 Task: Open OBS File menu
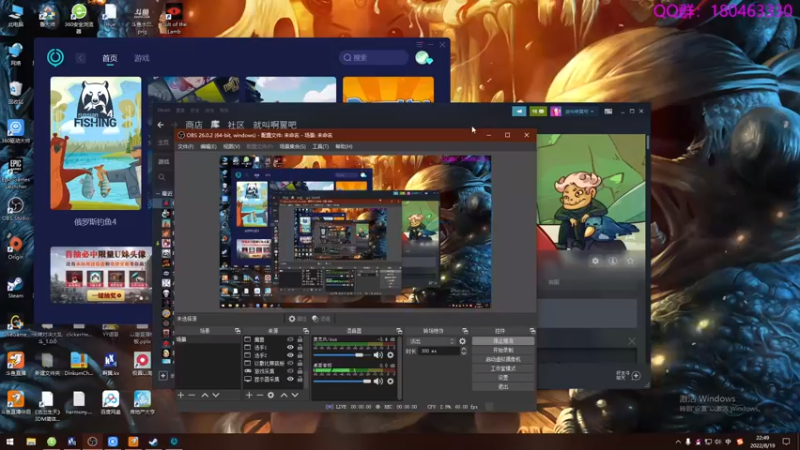185,146
